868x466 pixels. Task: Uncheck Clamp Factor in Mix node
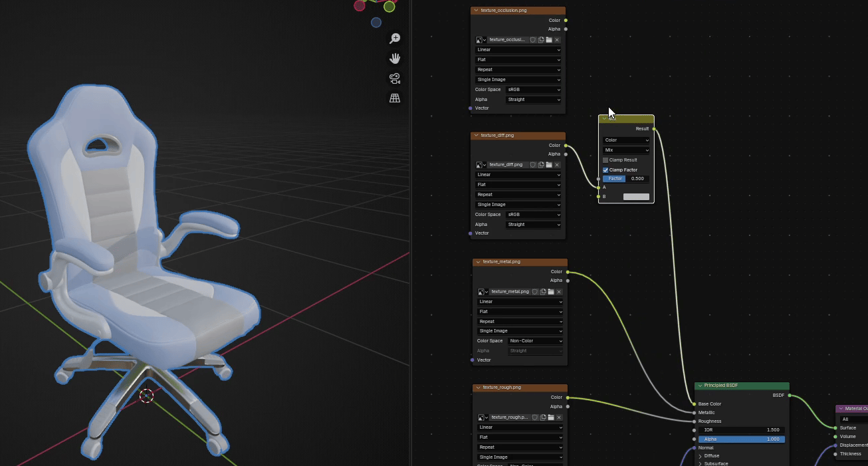click(605, 170)
